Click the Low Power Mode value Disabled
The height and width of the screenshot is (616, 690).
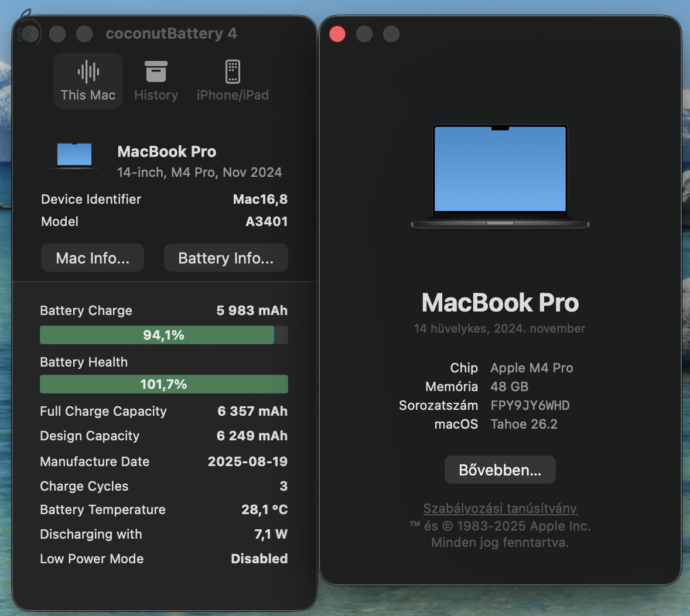(259, 559)
